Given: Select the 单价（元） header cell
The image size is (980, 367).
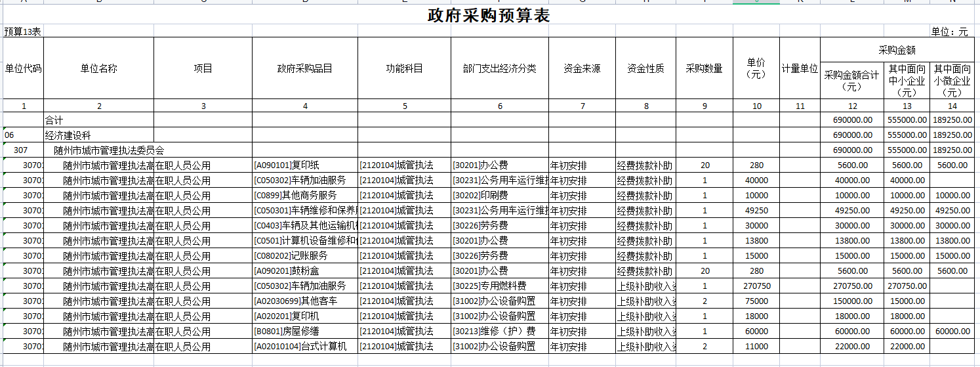Looking at the screenshot, I should click(756, 68).
